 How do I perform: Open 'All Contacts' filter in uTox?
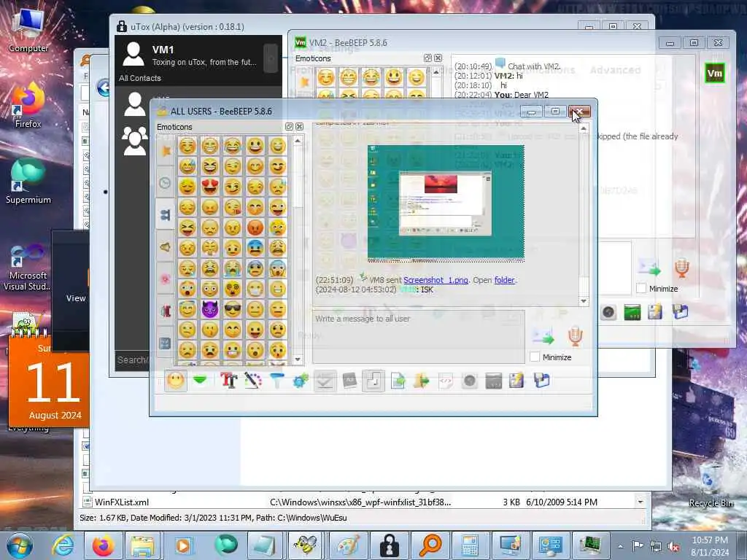[x=140, y=78]
